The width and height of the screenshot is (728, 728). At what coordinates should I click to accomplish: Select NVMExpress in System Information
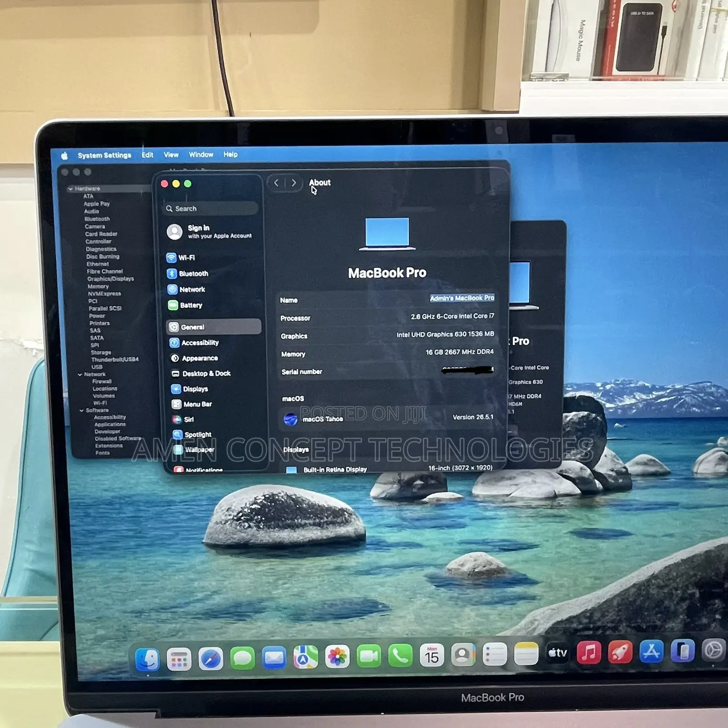(105, 294)
